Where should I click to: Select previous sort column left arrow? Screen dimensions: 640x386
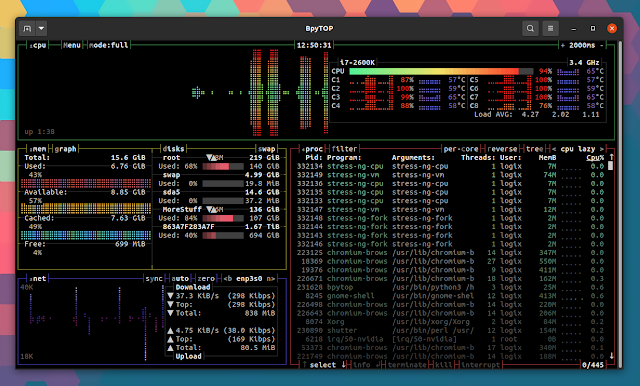(554, 149)
